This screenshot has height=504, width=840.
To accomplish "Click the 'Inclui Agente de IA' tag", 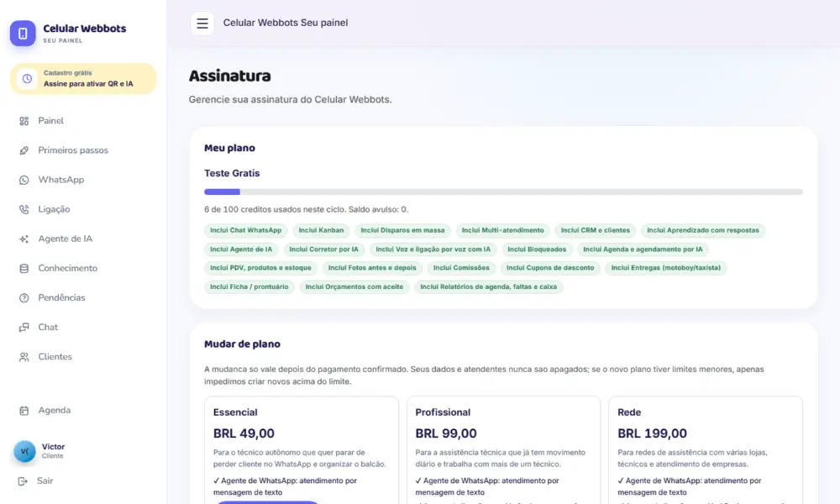I will coord(241,249).
